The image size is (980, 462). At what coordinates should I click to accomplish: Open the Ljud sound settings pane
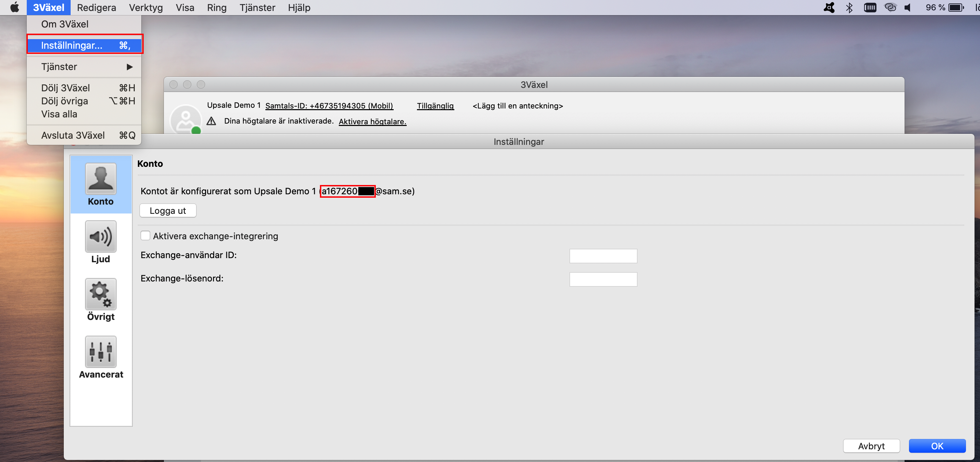coord(101,242)
